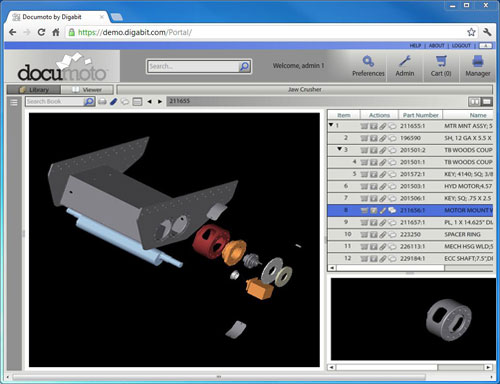Click paperclip icon for part 196590

[383, 138]
